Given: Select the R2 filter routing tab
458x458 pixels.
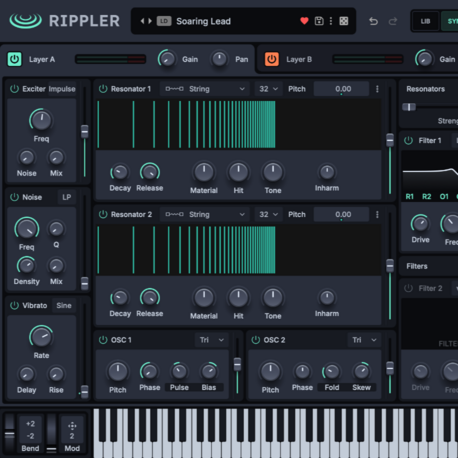Looking at the screenshot, I should tap(427, 197).
